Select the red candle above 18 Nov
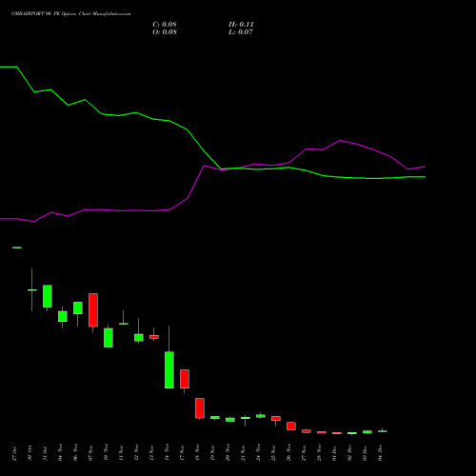 (200, 408)
